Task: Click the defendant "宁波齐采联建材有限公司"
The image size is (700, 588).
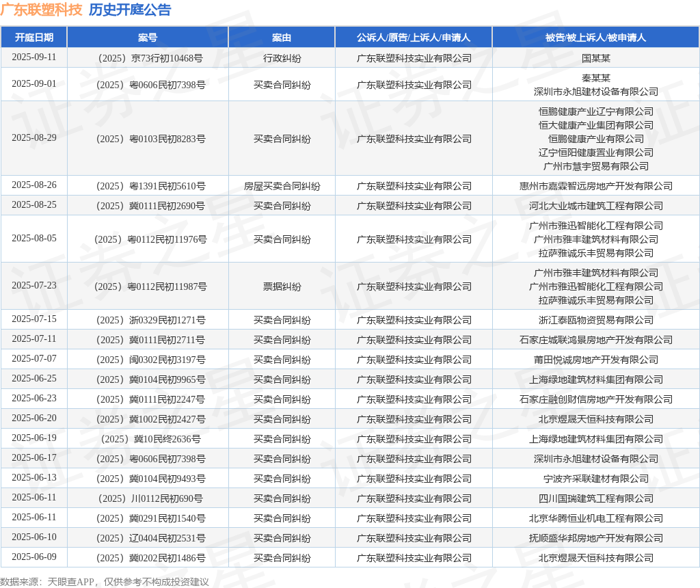Action: [x=596, y=479]
